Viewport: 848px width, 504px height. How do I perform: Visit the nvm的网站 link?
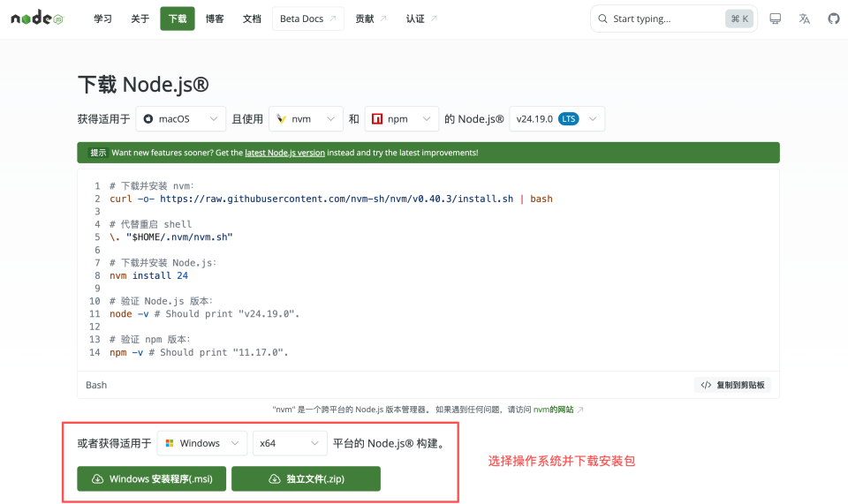553,410
